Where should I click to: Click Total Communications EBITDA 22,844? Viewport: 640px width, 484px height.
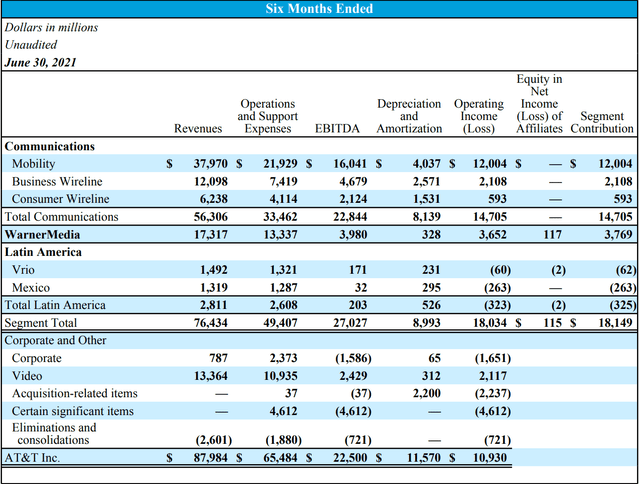click(x=350, y=217)
